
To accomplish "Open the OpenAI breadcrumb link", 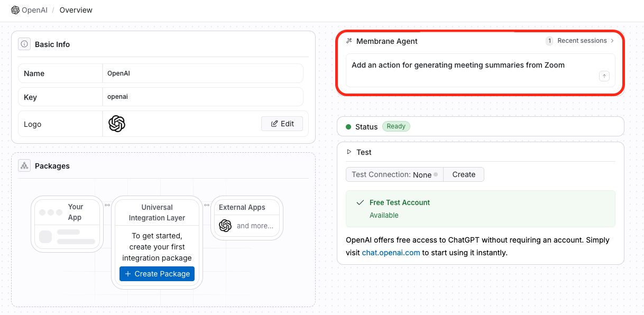I will [x=34, y=10].
